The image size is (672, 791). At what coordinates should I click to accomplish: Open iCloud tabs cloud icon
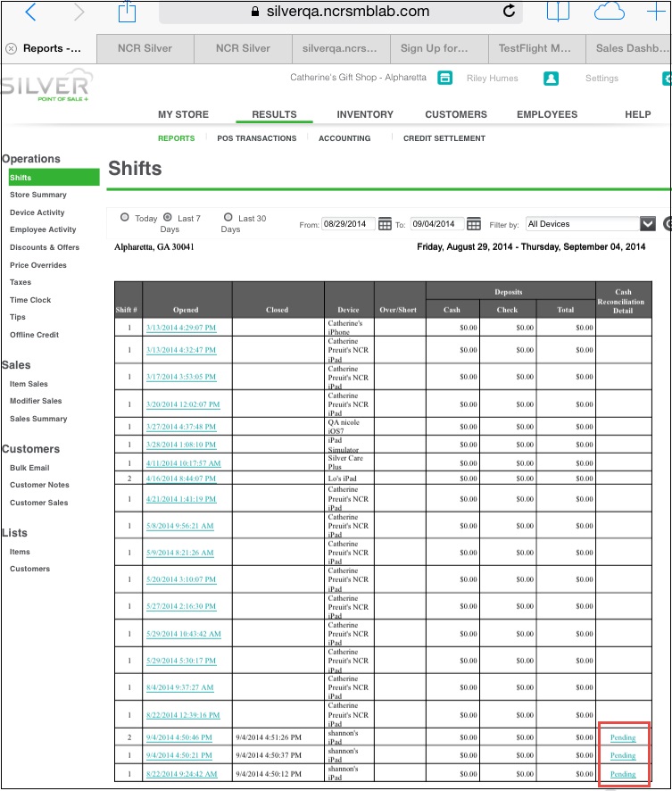(609, 12)
